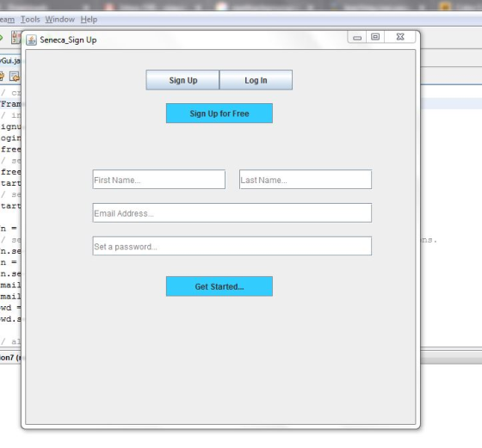Open the Tools menu in IDE
482x448 pixels.
pyautogui.click(x=30, y=19)
